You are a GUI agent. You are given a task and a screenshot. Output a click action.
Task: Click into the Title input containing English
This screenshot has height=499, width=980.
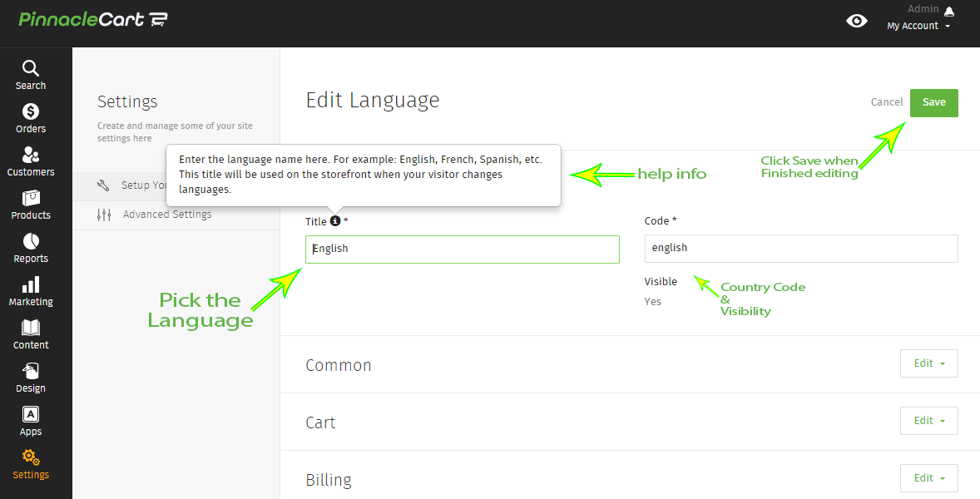pos(463,249)
